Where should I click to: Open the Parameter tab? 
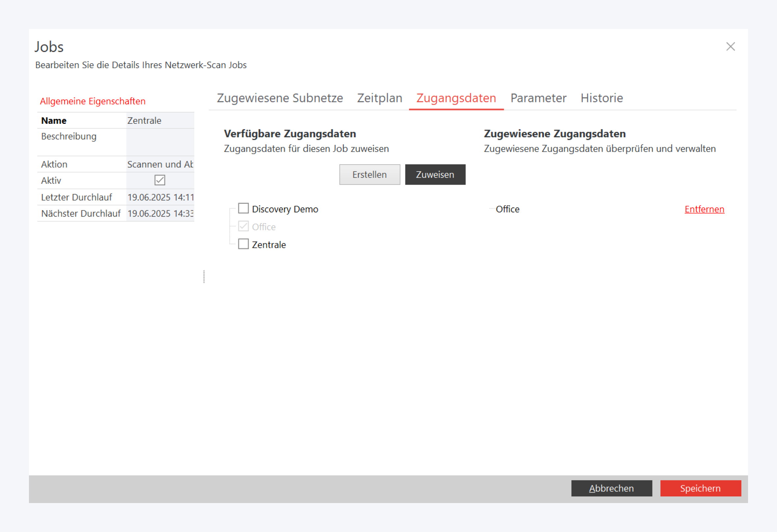click(x=538, y=98)
